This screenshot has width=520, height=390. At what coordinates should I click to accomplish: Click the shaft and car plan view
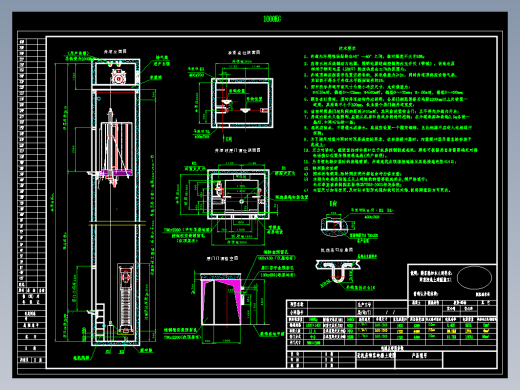[x=238, y=194]
